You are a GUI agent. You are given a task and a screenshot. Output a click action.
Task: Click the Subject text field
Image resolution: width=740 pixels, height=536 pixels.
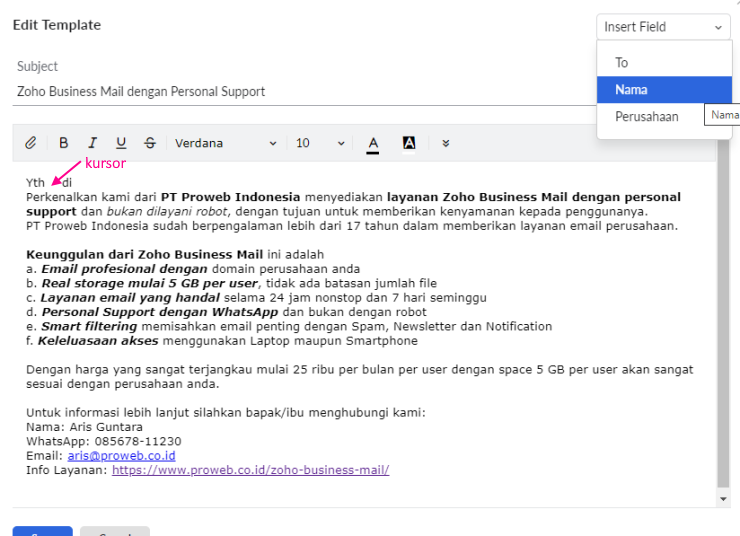[304, 92]
